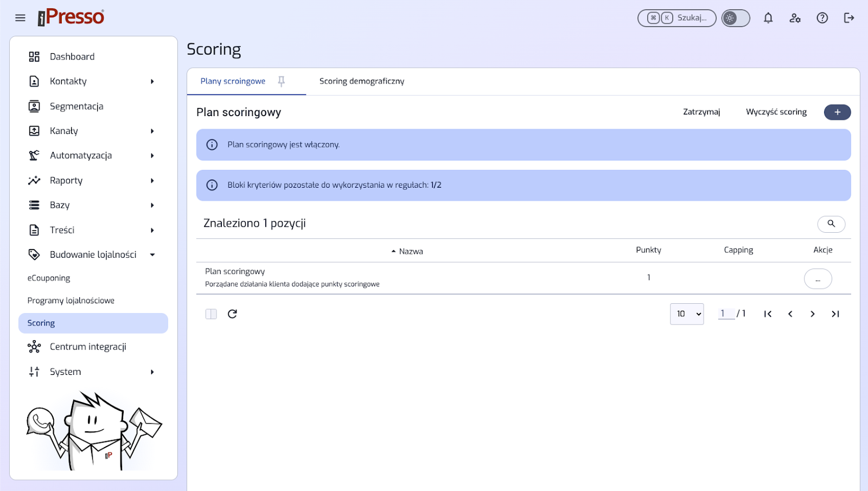Go to last page icon
The image size is (868, 491).
click(x=835, y=314)
